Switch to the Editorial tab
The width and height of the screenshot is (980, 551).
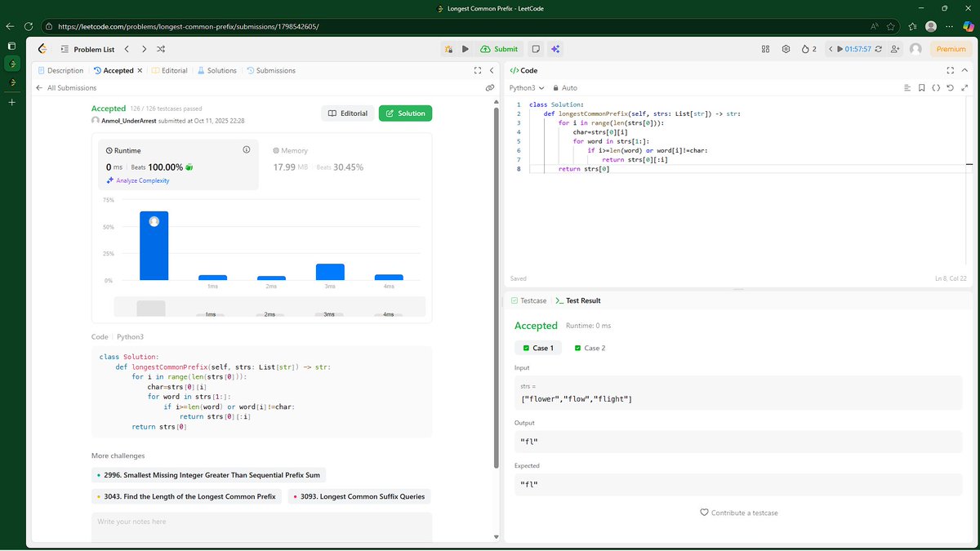click(170, 70)
